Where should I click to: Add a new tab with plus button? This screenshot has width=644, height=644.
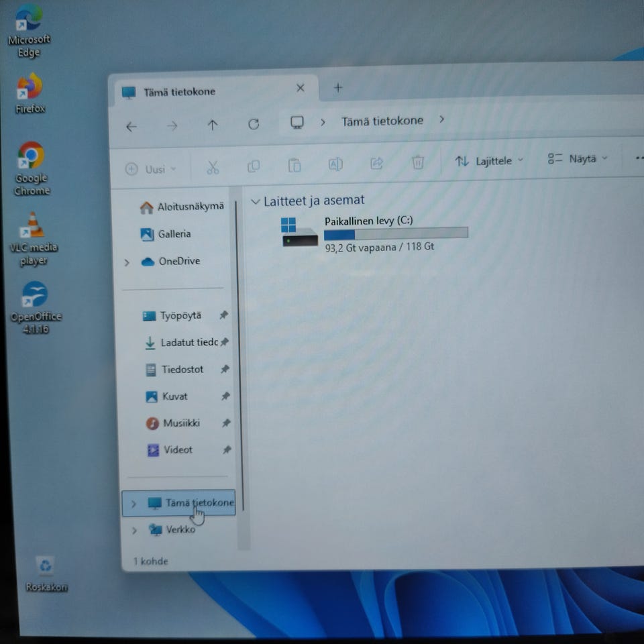click(338, 87)
